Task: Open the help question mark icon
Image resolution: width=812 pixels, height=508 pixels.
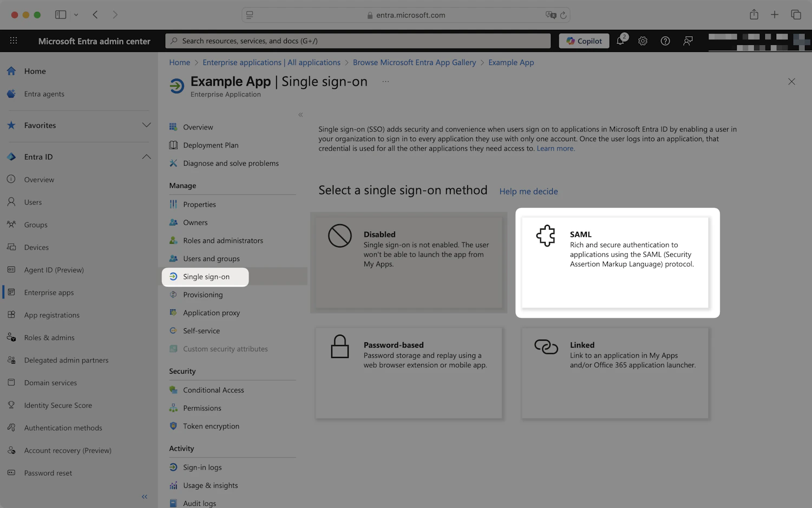Action: point(665,41)
